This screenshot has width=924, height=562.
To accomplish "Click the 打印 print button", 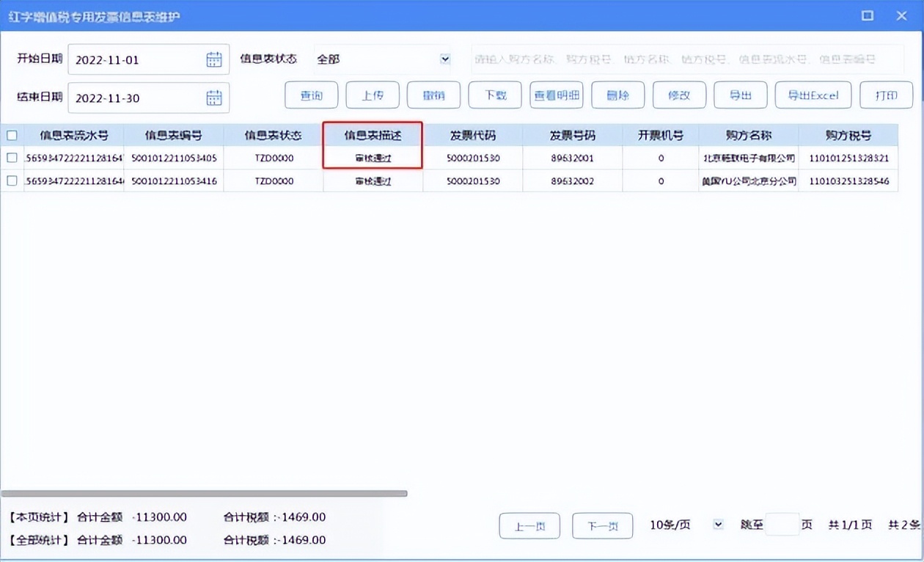I will [x=886, y=95].
